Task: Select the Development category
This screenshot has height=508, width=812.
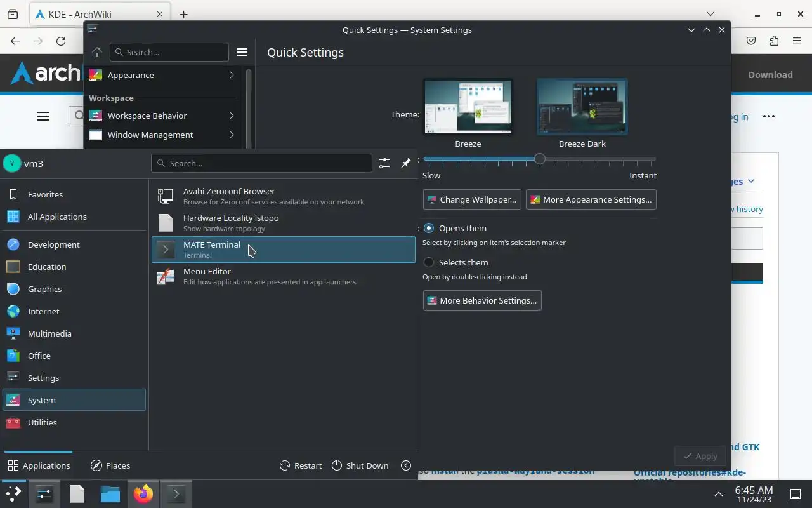Action: tap(74, 244)
